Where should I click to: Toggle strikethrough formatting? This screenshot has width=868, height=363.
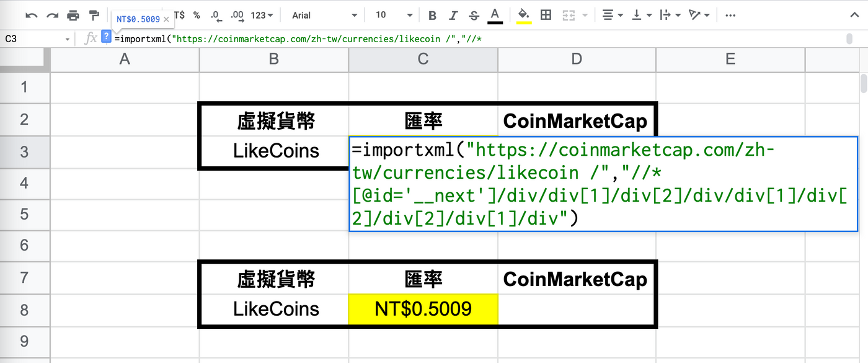click(x=474, y=15)
